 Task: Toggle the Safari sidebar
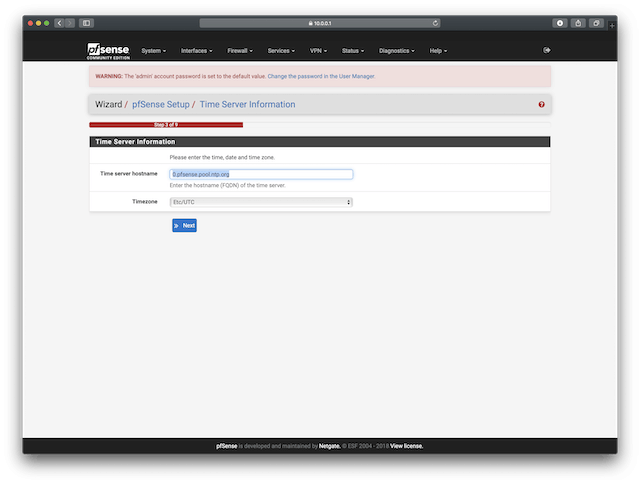87,23
